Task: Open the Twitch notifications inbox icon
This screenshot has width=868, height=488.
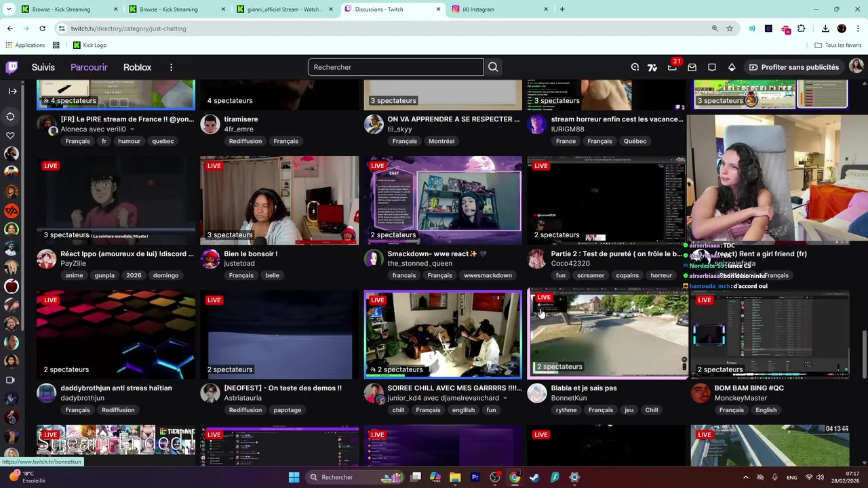Action: [x=692, y=67]
